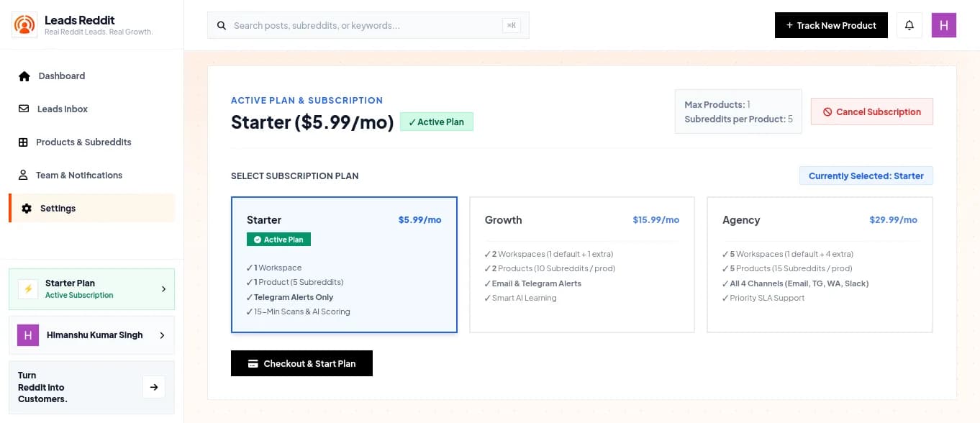Click the Active Plan badge beside the Starter title

tap(437, 122)
